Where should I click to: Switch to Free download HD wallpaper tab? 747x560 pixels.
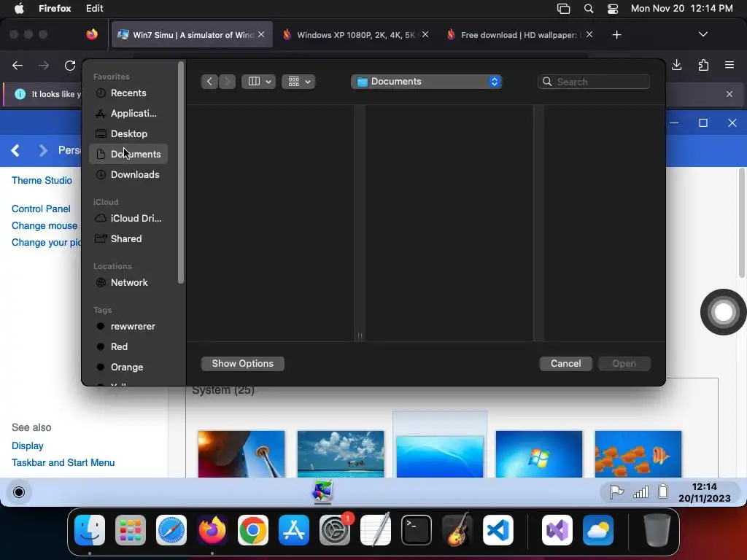[519, 35]
